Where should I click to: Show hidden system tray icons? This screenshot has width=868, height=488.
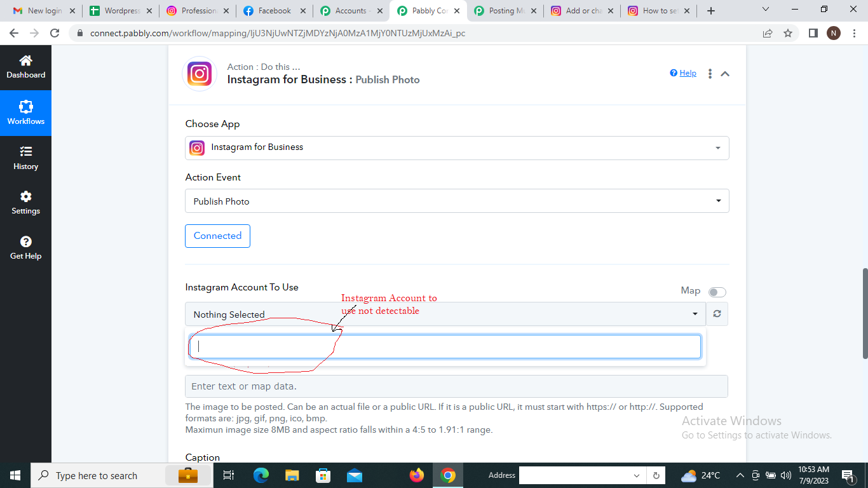coord(740,475)
